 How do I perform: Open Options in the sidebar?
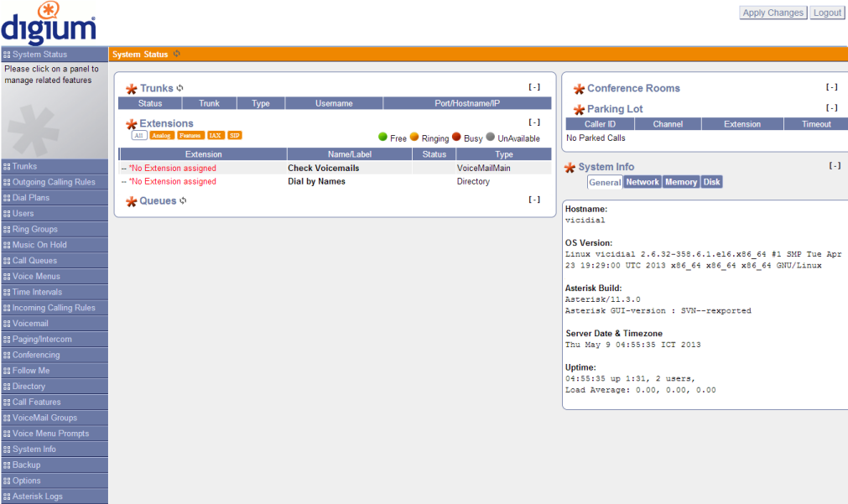[55, 480]
